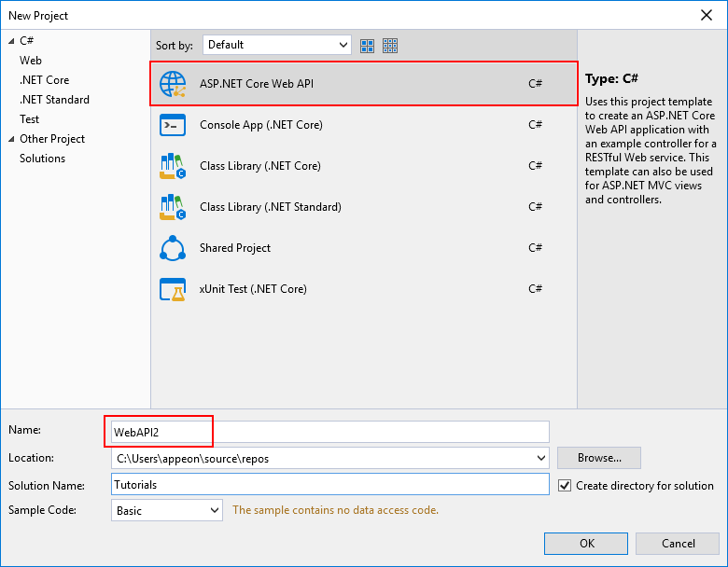The height and width of the screenshot is (567, 728).
Task: Confirm with the OK button
Action: 586,544
